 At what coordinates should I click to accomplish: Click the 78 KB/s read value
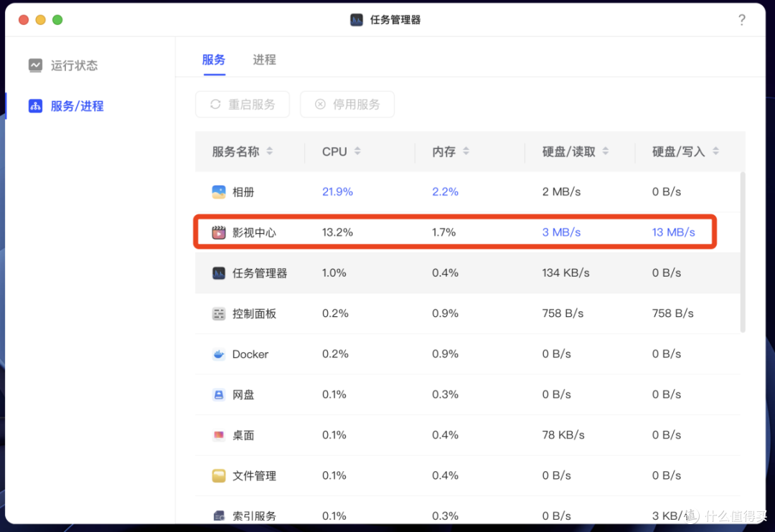click(563, 434)
